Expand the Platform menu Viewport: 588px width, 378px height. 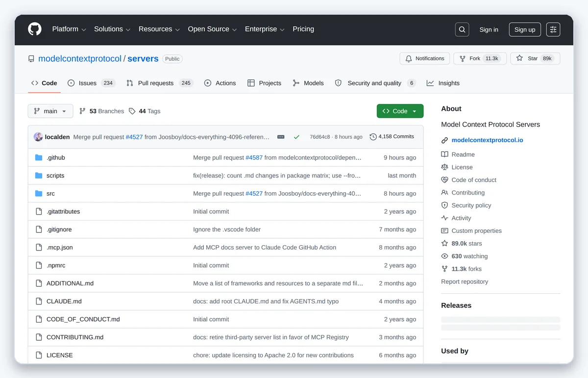pyautogui.click(x=69, y=29)
